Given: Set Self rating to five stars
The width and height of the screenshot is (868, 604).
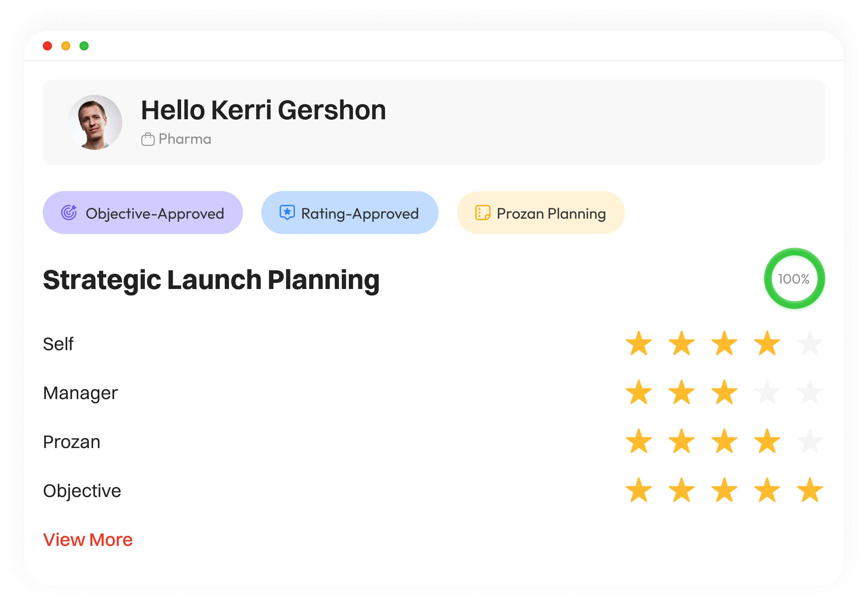Looking at the screenshot, I should click(810, 344).
